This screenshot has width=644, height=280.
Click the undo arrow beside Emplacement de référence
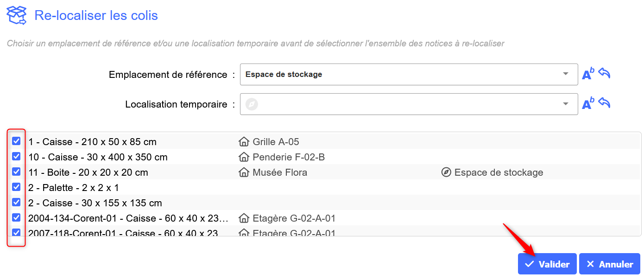click(604, 73)
